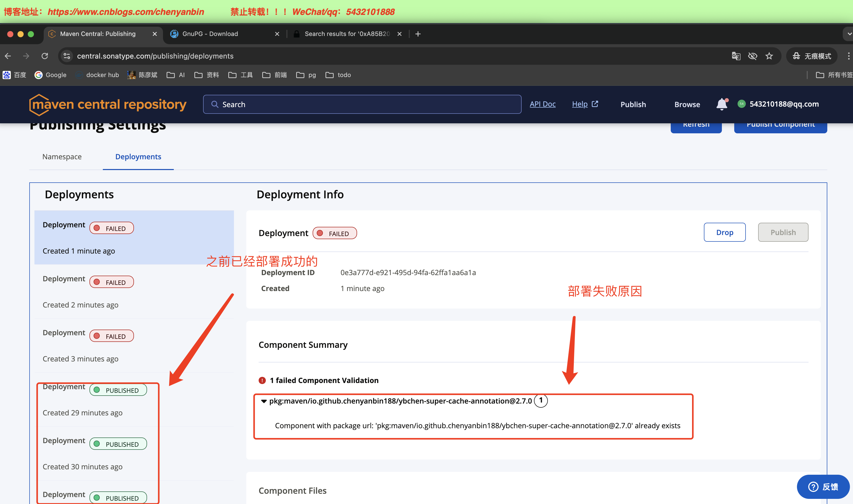Viewport: 853px width, 504px height.
Task: Click the Drop button
Action: 724,232
